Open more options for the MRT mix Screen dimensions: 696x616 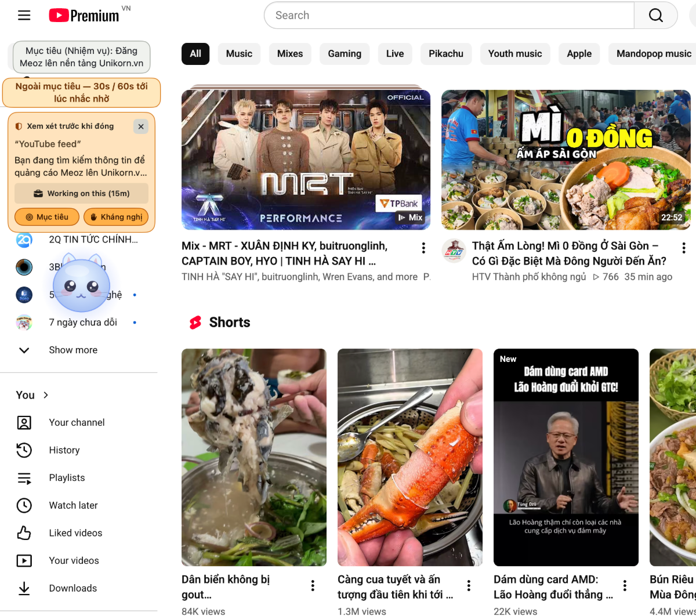point(423,248)
